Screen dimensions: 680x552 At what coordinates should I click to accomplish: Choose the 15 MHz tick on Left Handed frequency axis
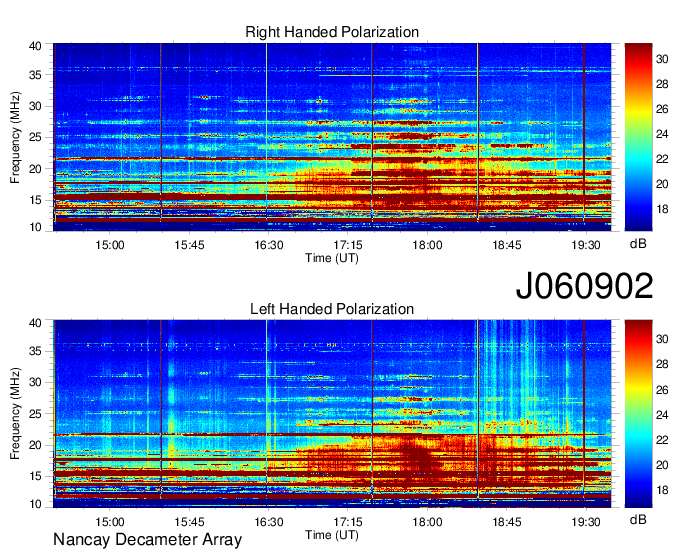pos(35,476)
